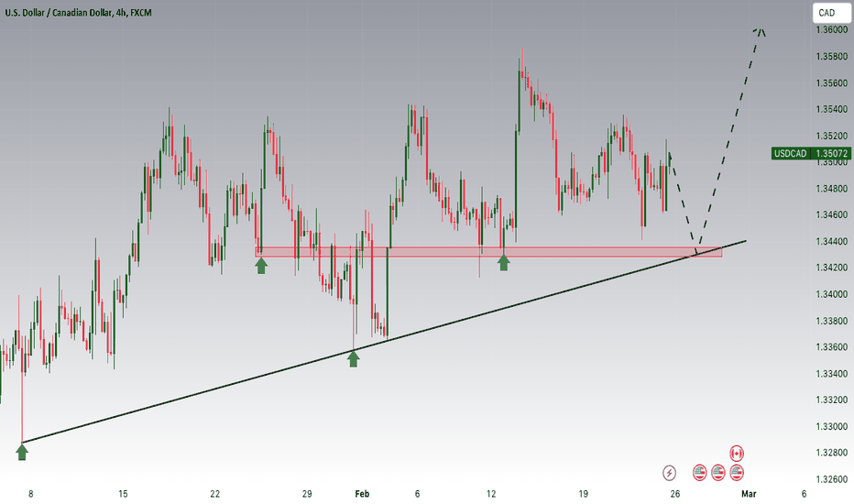This screenshot has width=854, height=504.
Task: Click the 1.35600 price axis label
Action: (x=832, y=83)
